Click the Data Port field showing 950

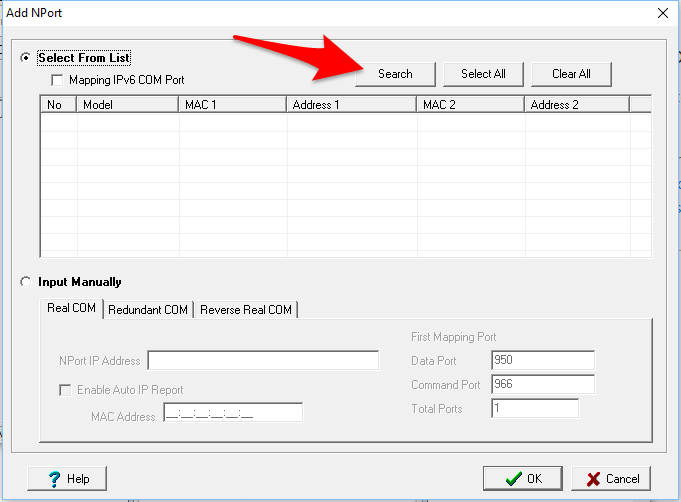click(x=542, y=361)
